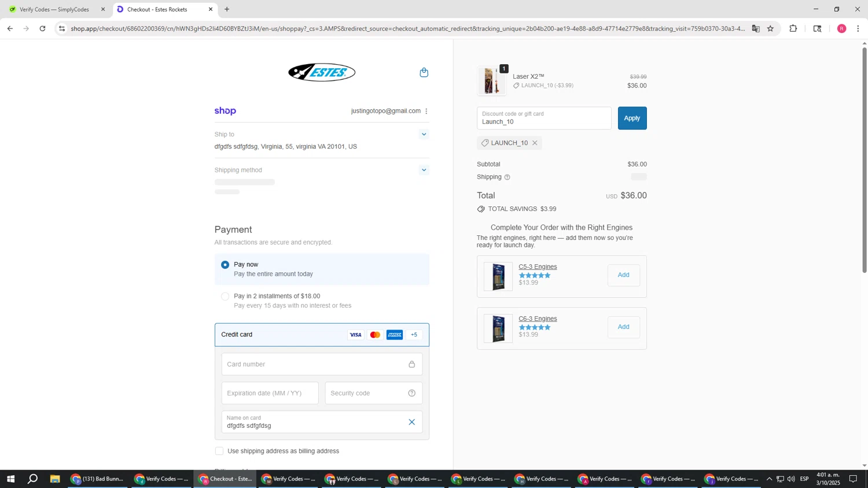This screenshot has width=868, height=488.
Task: Open browser extensions menu
Action: pyautogui.click(x=793, y=28)
